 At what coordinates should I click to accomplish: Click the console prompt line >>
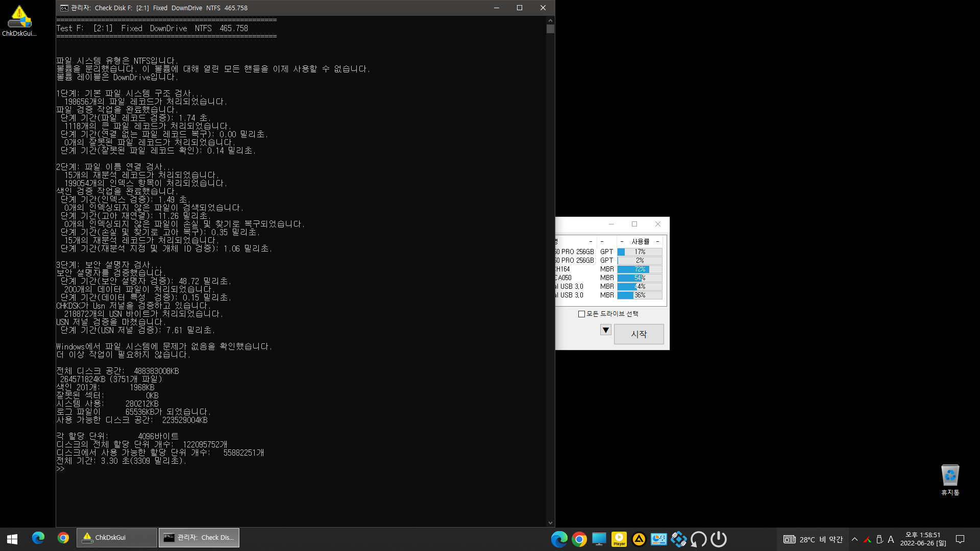pos(61,469)
